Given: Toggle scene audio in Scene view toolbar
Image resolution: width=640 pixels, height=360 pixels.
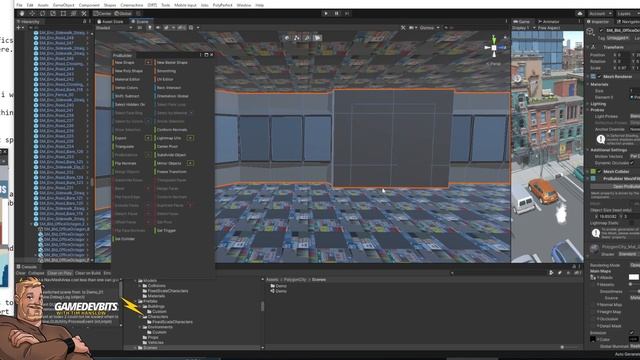Looking at the screenshot, I should pyautogui.click(x=158, y=28).
